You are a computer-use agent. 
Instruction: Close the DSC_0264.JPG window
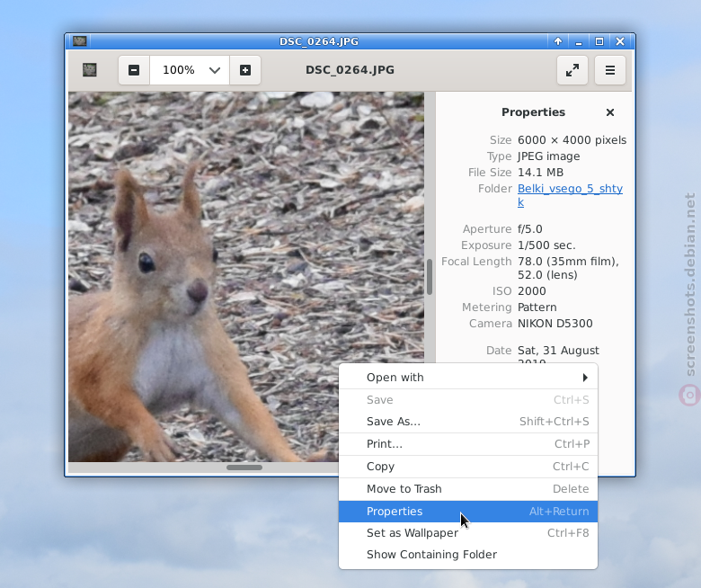point(620,41)
